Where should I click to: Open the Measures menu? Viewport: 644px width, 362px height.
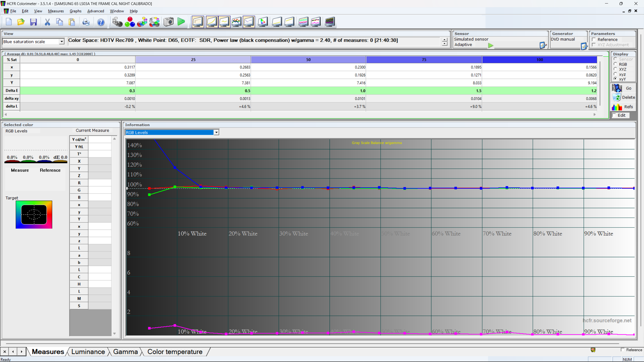click(x=56, y=11)
